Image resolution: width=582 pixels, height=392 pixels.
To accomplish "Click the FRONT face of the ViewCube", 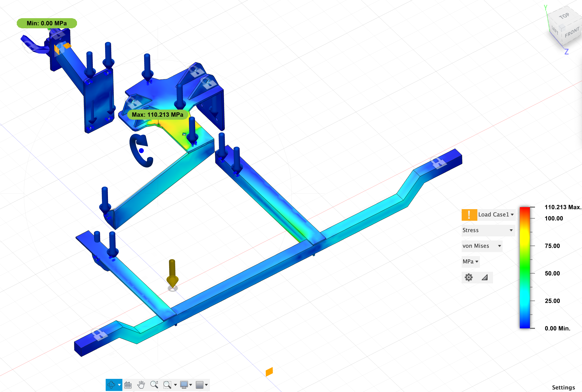I will tap(572, 32).
